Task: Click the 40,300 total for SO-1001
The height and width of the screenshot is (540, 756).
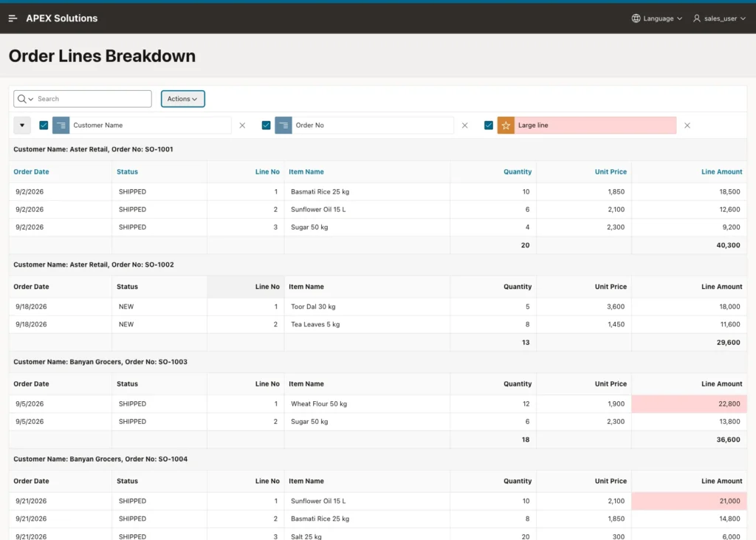Action: pos(728,245)
